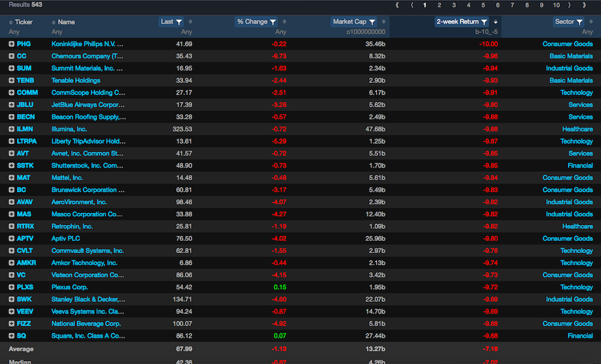Open the Retrophin, Inc. company link
This screenshot has height=364, width=601.
click(x=72, y=226)
